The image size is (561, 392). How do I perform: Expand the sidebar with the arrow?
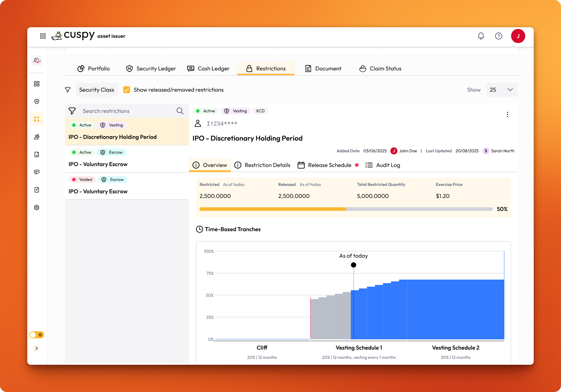point(37,348)
